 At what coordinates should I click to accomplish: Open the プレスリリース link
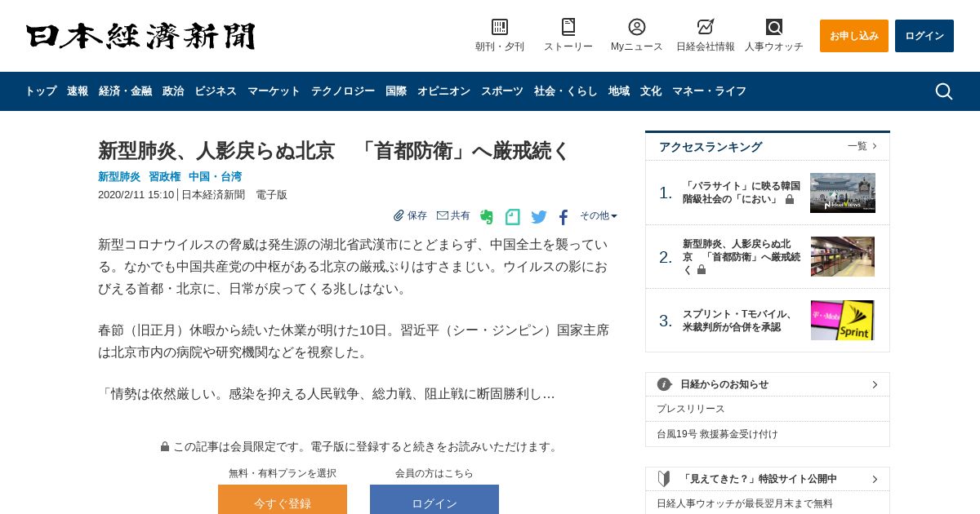[x=691, y=409]
